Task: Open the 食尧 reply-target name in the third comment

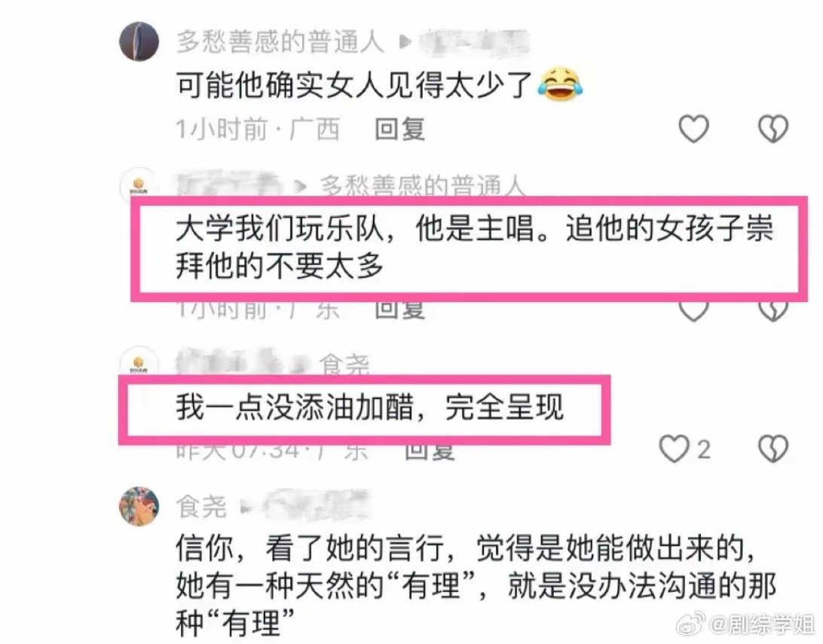Action: pyautogui.click(x=344, y=365)
